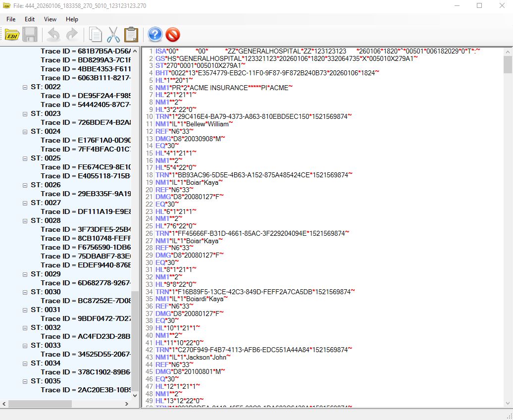Cut selection with the scissors icon
The height and width of the screenshot is (420, 513).
(113, 35)
